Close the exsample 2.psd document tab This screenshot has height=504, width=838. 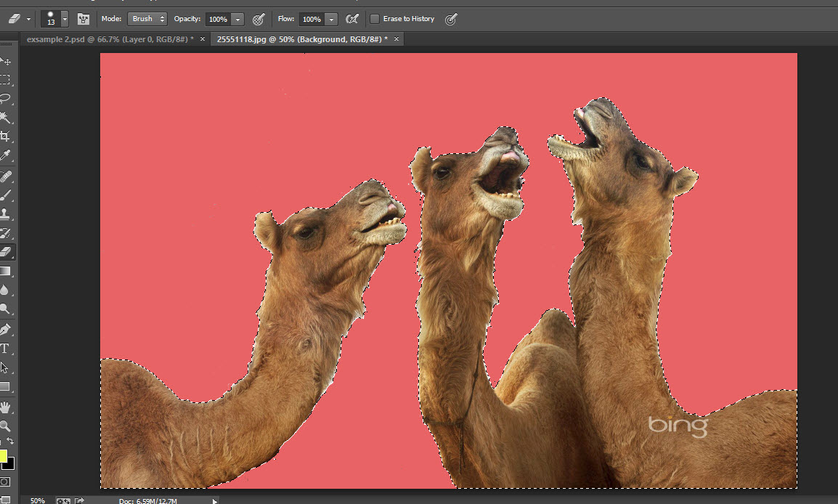point(203,38)
